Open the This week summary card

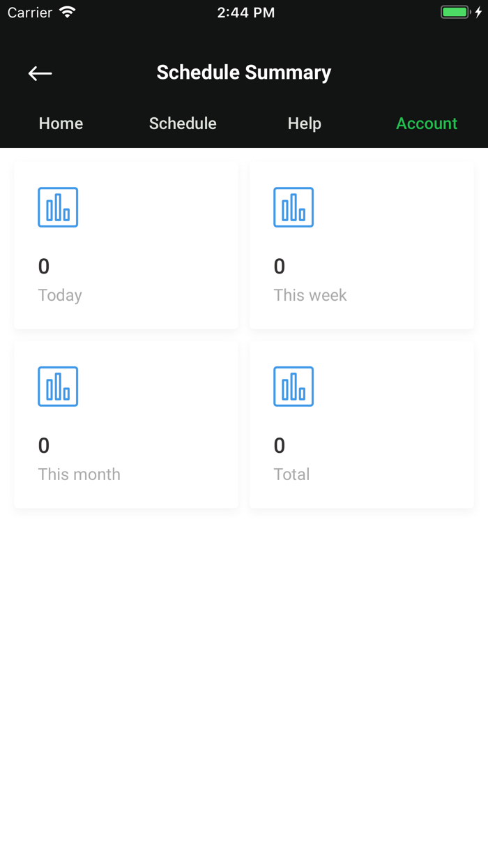click(362, 246)
